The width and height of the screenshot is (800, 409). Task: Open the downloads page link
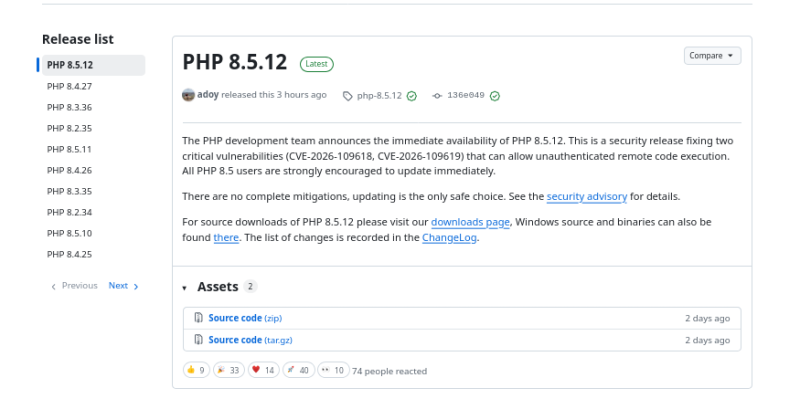tap(470, 222)
